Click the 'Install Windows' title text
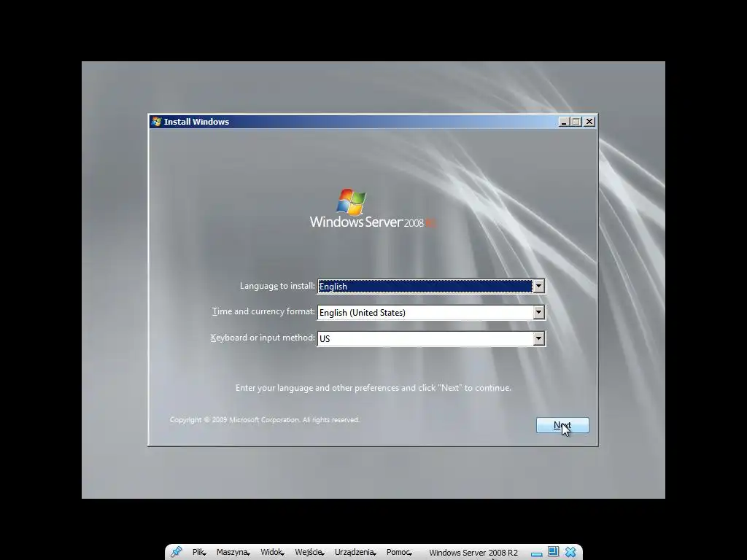 point(196,122)
